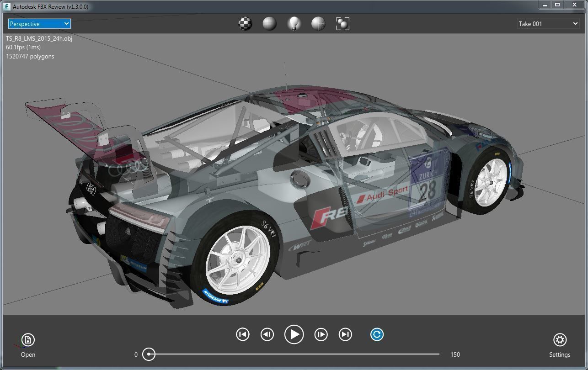588x370 pixels.
Task: Play the animation
Action: (x=294, y=334)
